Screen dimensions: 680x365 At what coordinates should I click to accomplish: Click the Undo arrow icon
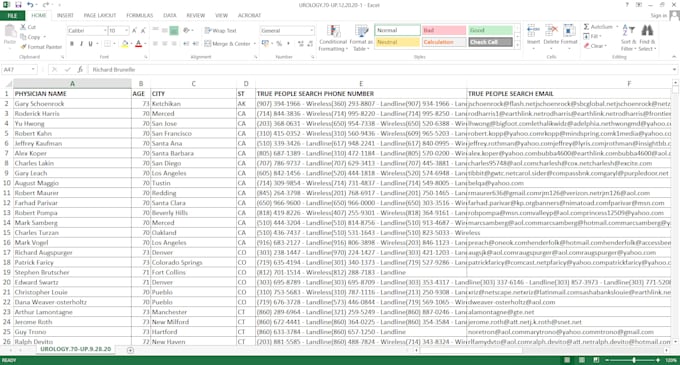point(30,5)
